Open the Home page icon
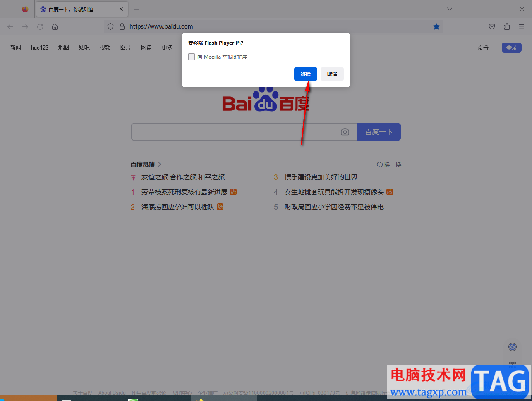The width and height of the screenshot is (532, 401). coord(55,26)
